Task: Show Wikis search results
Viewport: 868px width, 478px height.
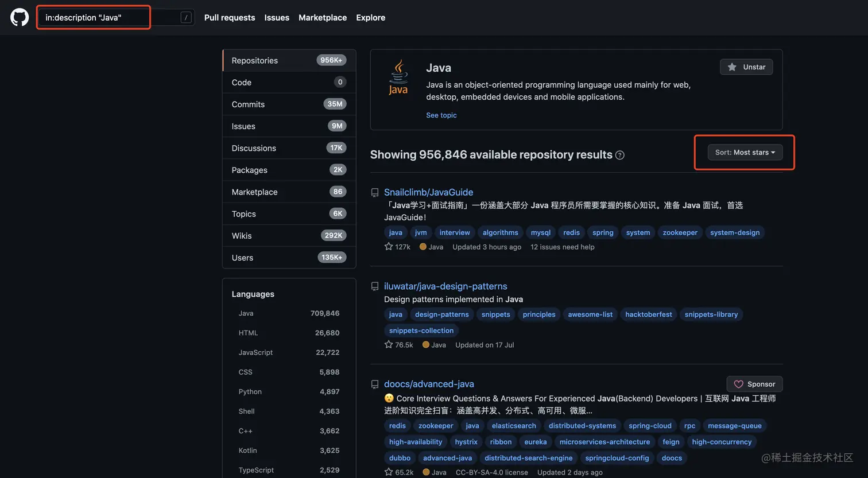Action: tap(242, 236)
